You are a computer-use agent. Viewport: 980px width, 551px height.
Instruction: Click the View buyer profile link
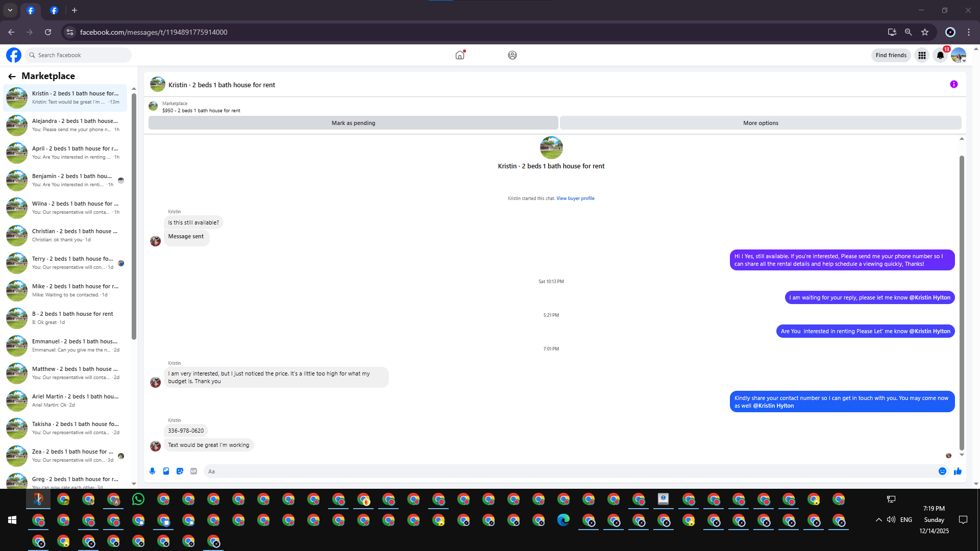[575, 198]
